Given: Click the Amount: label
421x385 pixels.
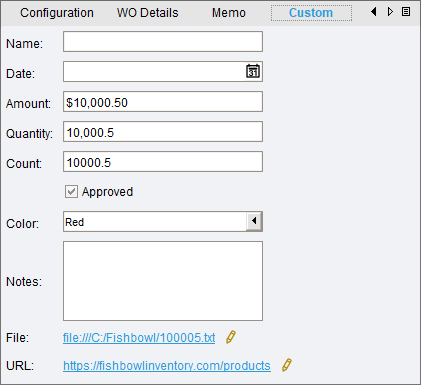Looking at the screenshot, I should [28, 104].
